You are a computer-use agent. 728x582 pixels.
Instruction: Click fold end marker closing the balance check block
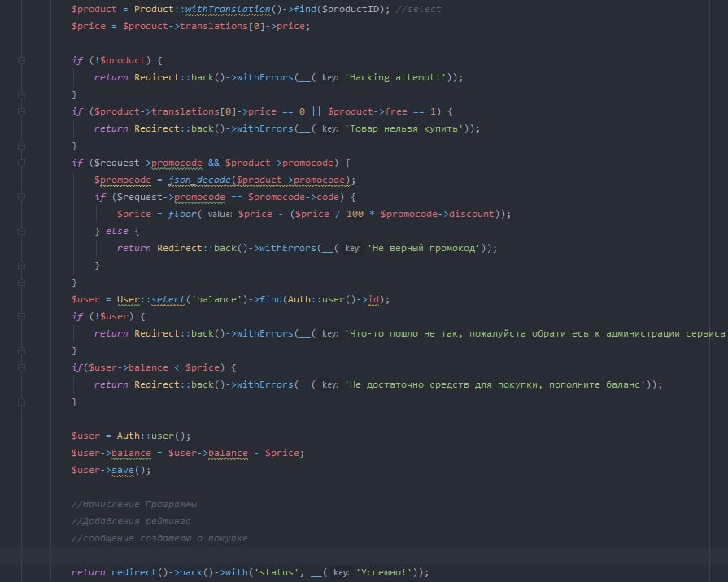(x=21, y=402)
